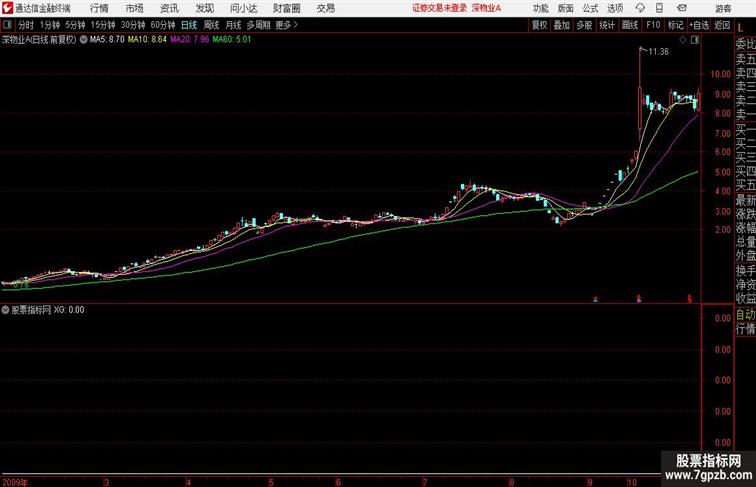This screenshot has height=487, width=756.
Task: Click the customer service headset icon
Action: (640, 8)
